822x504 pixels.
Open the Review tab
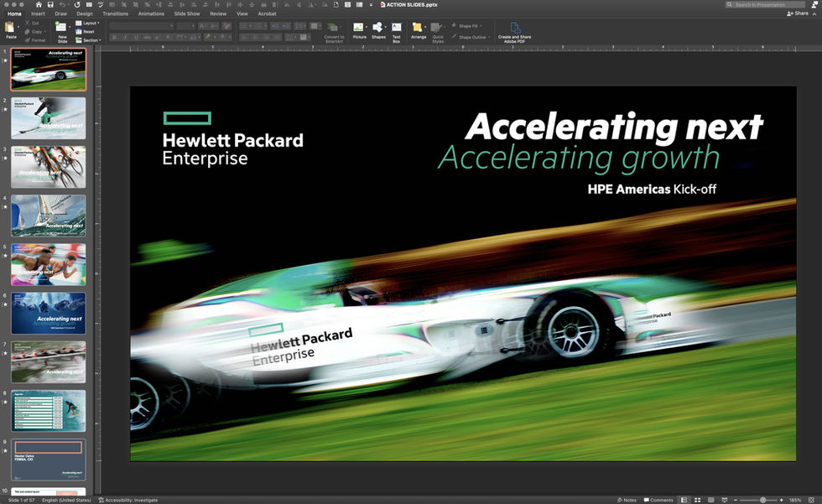pyautogui.click(x=218, y=13)
